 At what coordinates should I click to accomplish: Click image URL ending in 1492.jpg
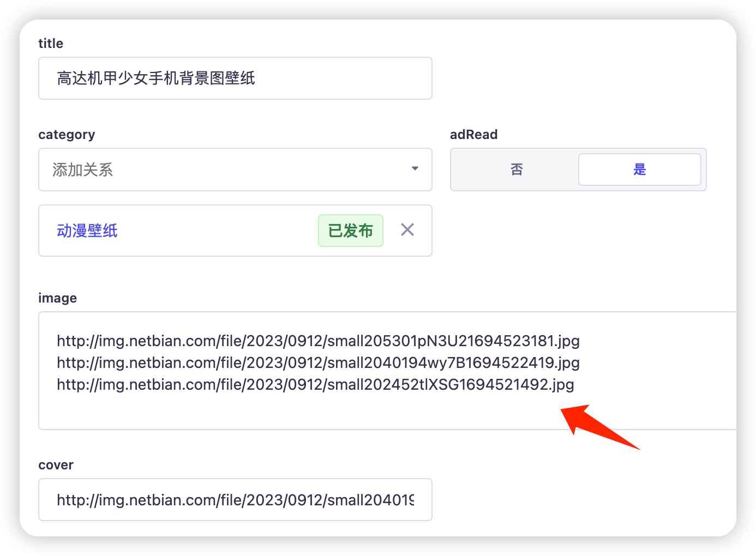(315, 385)
